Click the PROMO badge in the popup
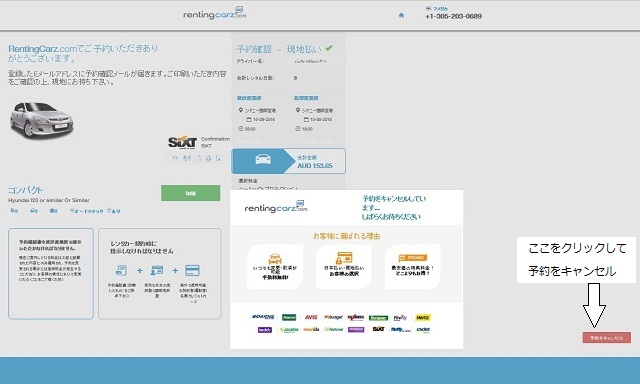The height and width of the screenshot is (384, 640). click(x=412, y=258)
